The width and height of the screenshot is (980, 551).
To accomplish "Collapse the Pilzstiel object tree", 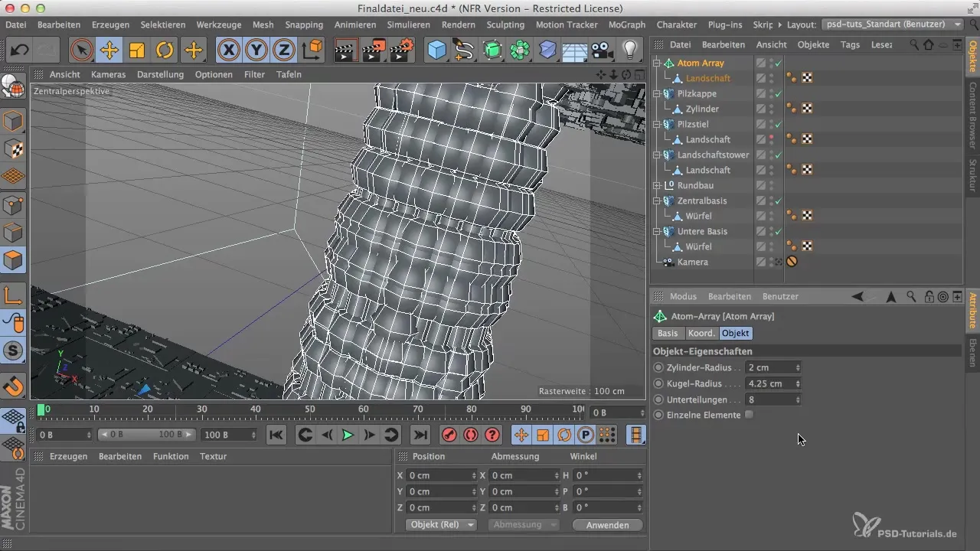I will 656,124.
